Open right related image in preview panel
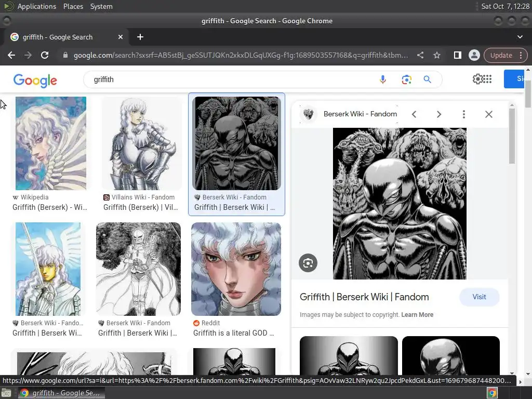This screenshot has width=532, height=399. [x=451, y=355]
